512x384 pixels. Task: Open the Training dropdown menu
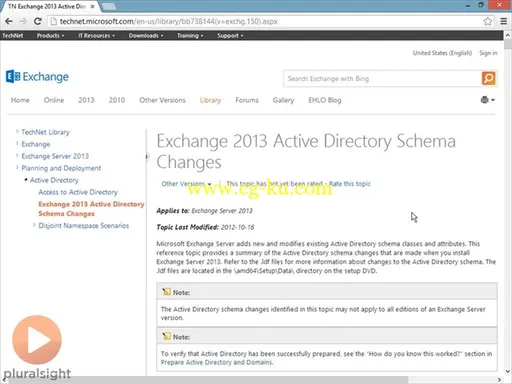[190, 35]
